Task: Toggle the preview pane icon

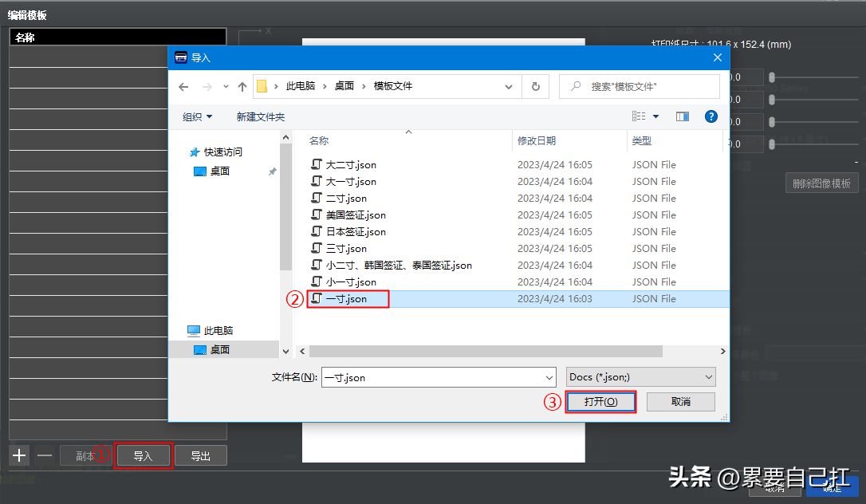Action: coord(682,116)
